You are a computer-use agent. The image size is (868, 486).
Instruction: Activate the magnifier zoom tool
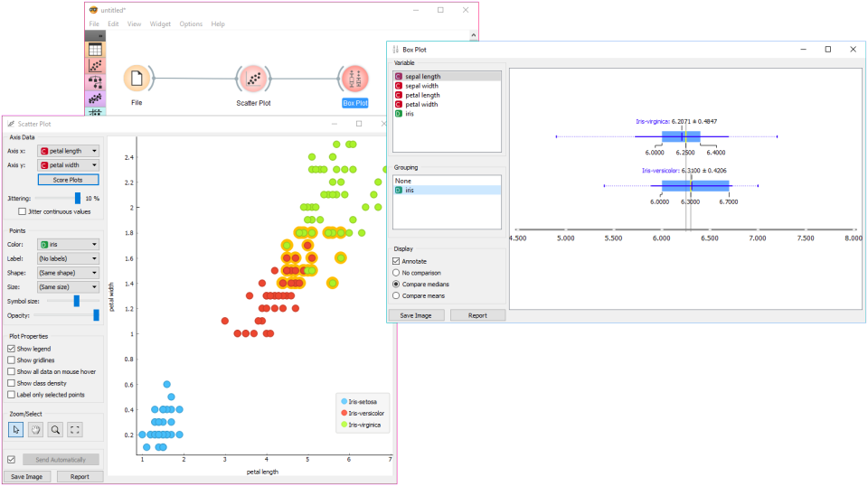pyautogui.click(x=55, y=430)
